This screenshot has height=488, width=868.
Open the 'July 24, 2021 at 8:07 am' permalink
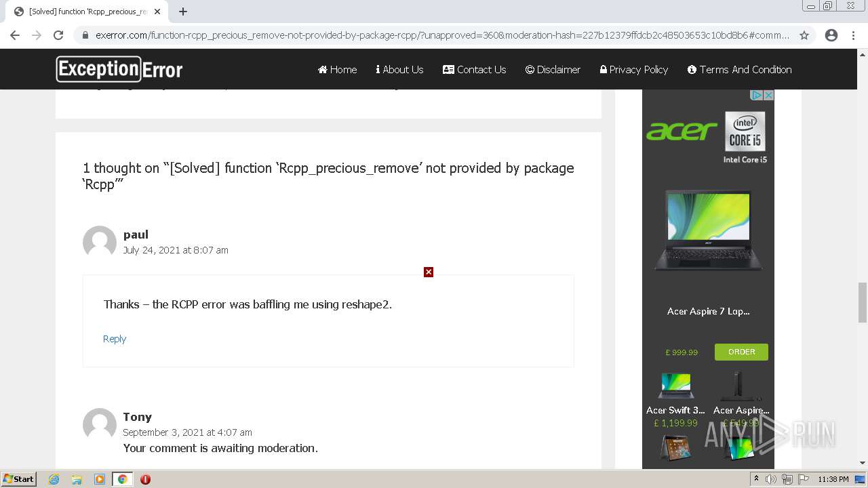(176, 250)
